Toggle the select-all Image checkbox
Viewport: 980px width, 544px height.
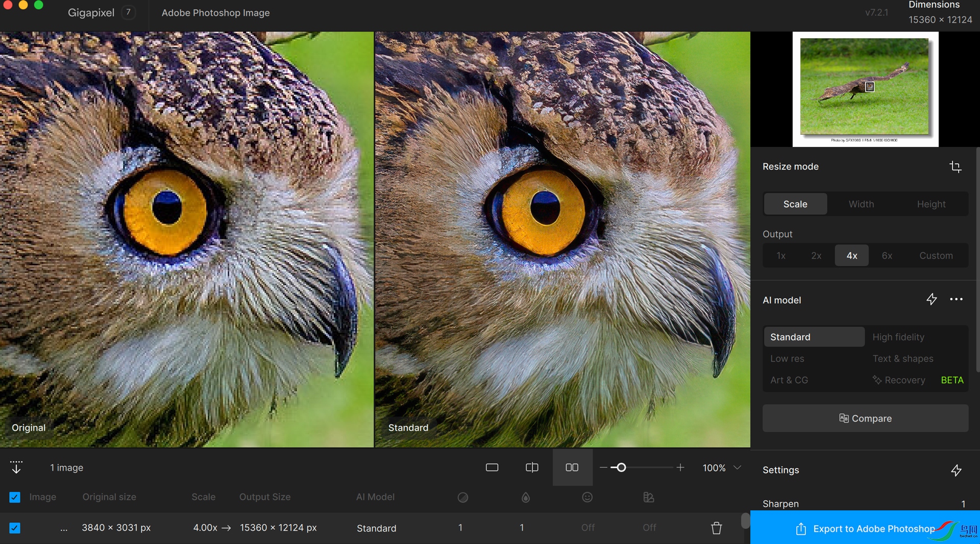click(15, 497)
